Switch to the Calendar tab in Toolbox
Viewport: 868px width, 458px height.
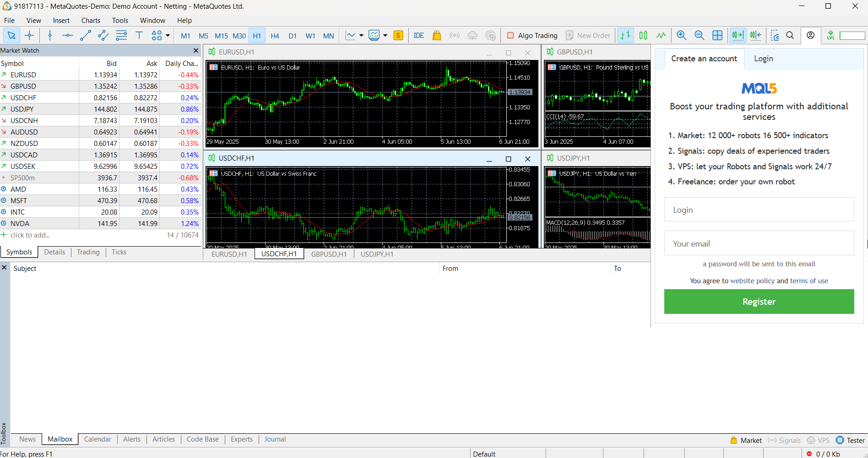point(98,439)
